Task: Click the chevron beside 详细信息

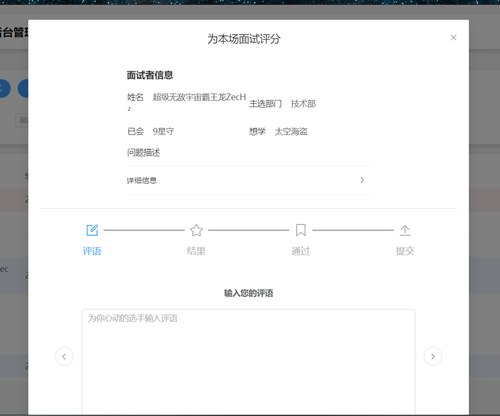Action: pos(362,180)
